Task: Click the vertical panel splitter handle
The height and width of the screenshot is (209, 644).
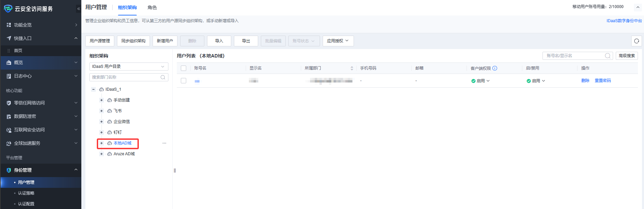Action: point(175,170)
